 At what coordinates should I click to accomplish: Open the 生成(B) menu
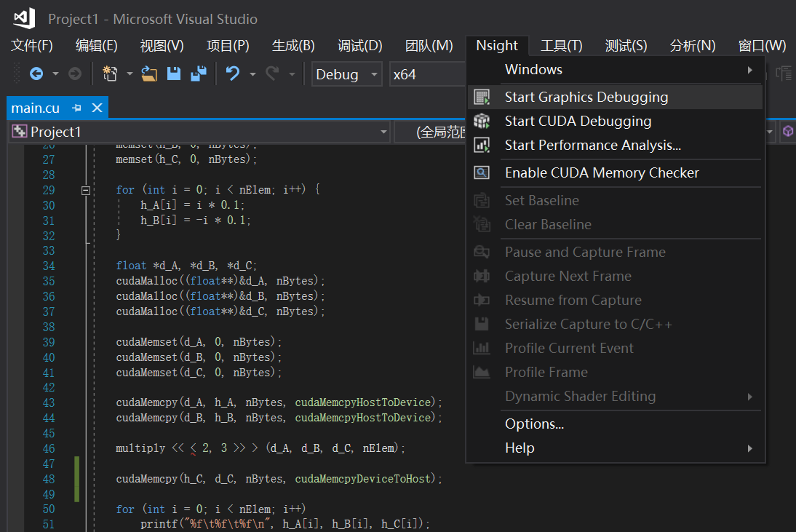click(293, 46)
